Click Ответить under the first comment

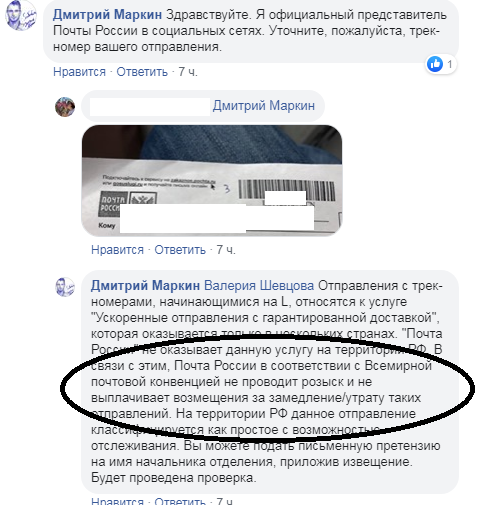tap(142, 72)
